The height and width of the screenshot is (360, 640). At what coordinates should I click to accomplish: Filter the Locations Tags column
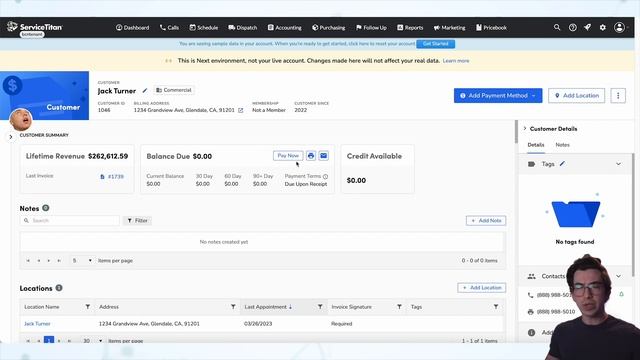click(x=496, y=307)
